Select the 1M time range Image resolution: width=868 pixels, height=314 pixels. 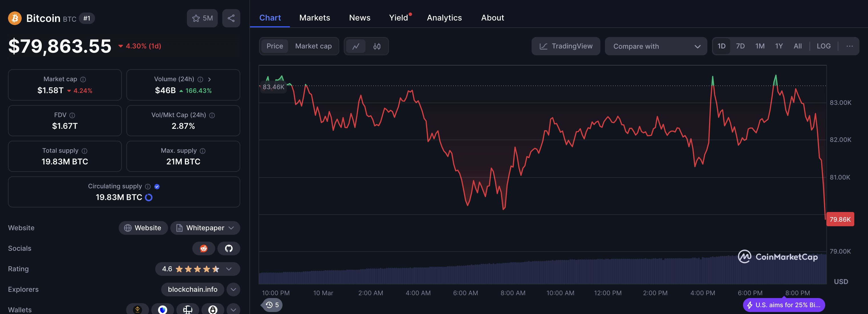tap(760, 46)
